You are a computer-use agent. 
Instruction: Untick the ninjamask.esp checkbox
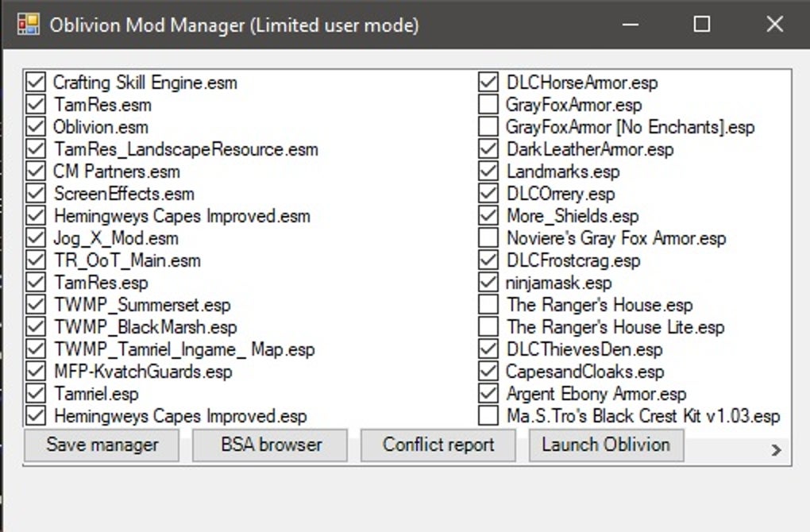[x=488, y=283]
